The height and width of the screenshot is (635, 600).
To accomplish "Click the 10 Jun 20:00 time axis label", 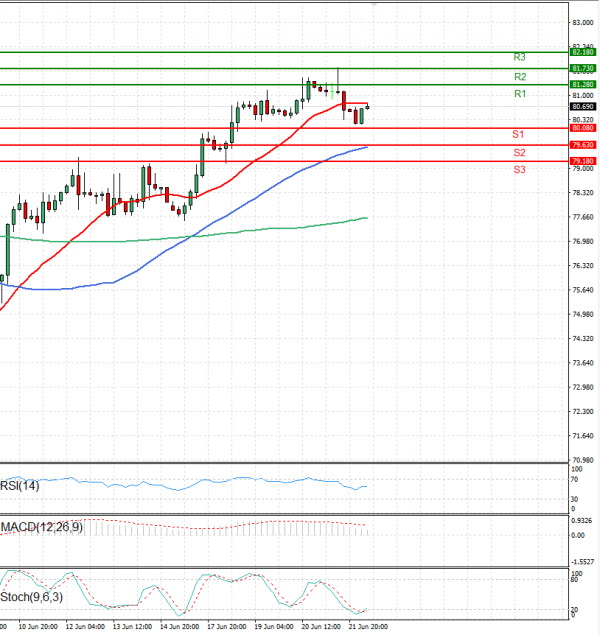I will (38, 626).
